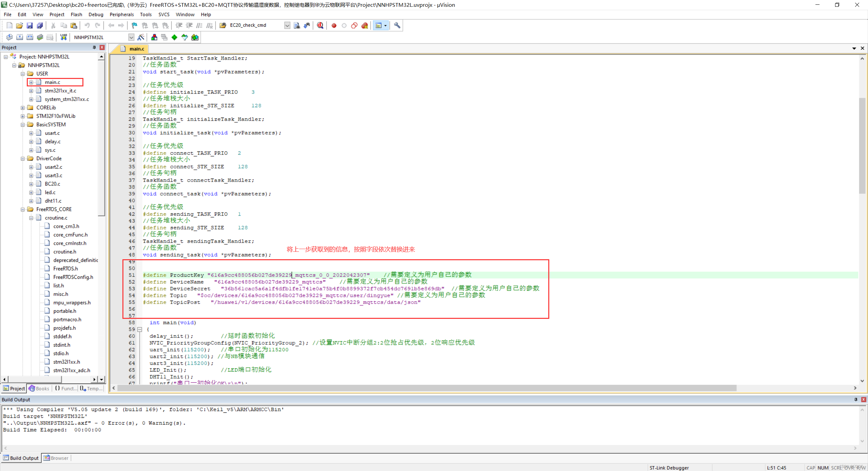Manage project items icon

pyautogui.click(x=154, y=37)
